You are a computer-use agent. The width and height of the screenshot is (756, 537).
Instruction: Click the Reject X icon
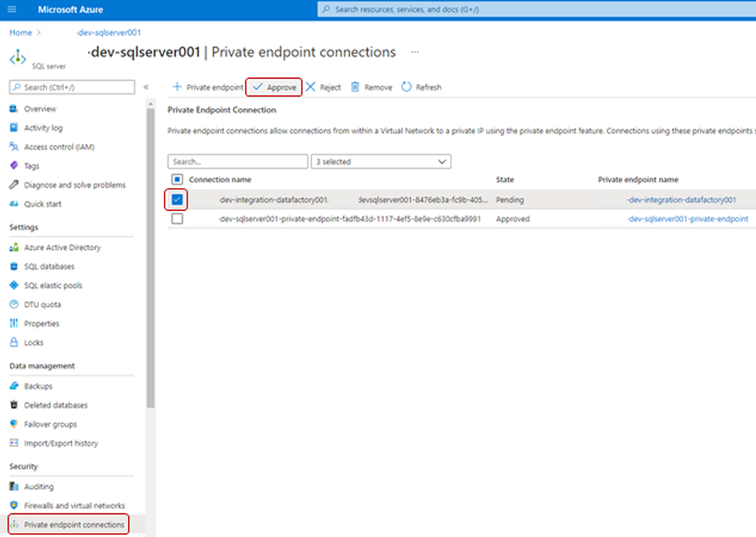pos(310,87)
